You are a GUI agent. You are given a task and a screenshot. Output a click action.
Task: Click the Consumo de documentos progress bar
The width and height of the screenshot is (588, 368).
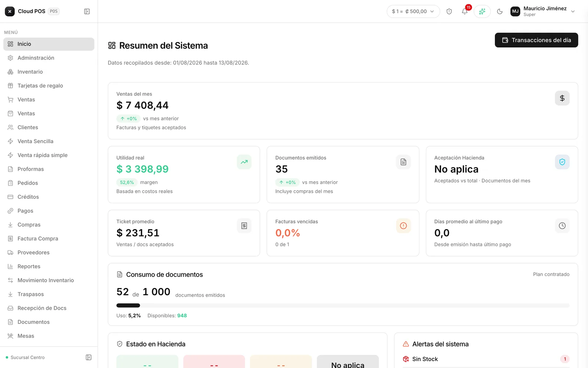click(x=343, y=305)
